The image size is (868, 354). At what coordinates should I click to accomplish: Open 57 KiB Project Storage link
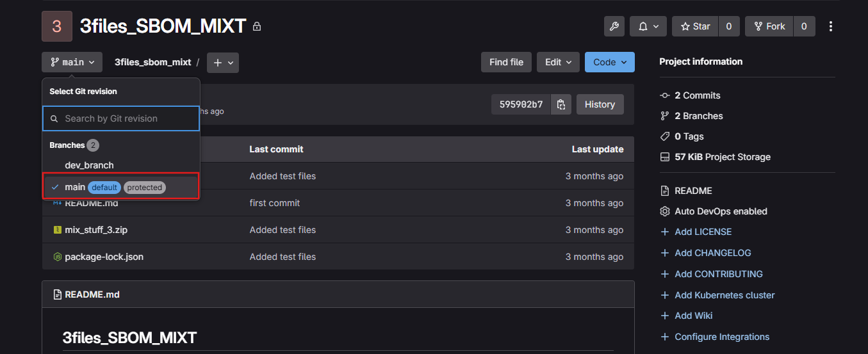click(723, 157)
